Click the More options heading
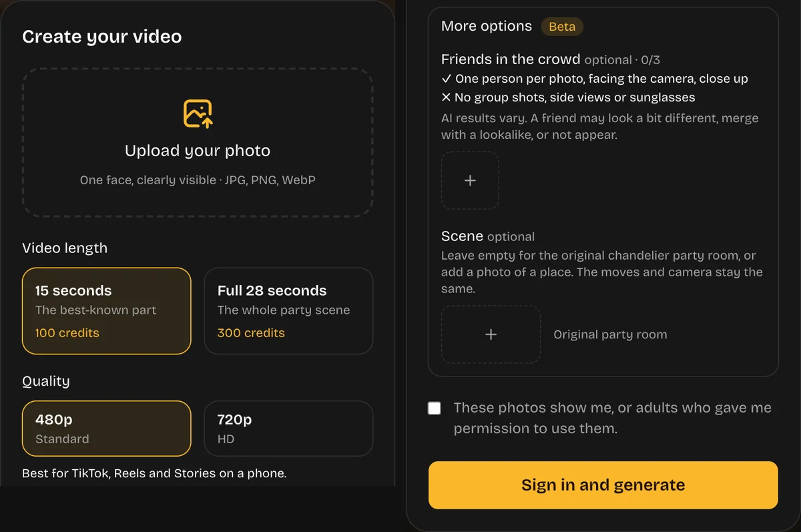Viewport: 801px width, 532px height. 487,26
